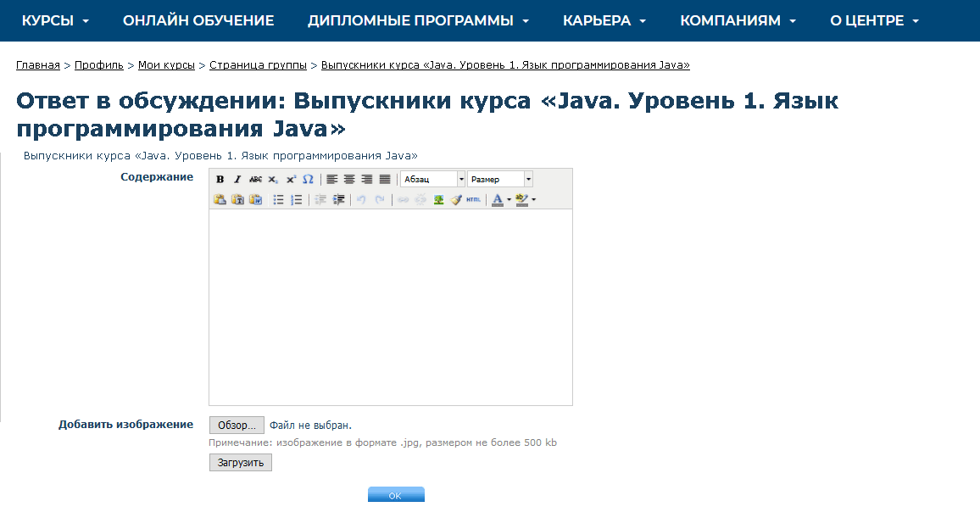Click the note about .jpg format
This screenshot has height=512, width=980.
click(x=382, y=442)
